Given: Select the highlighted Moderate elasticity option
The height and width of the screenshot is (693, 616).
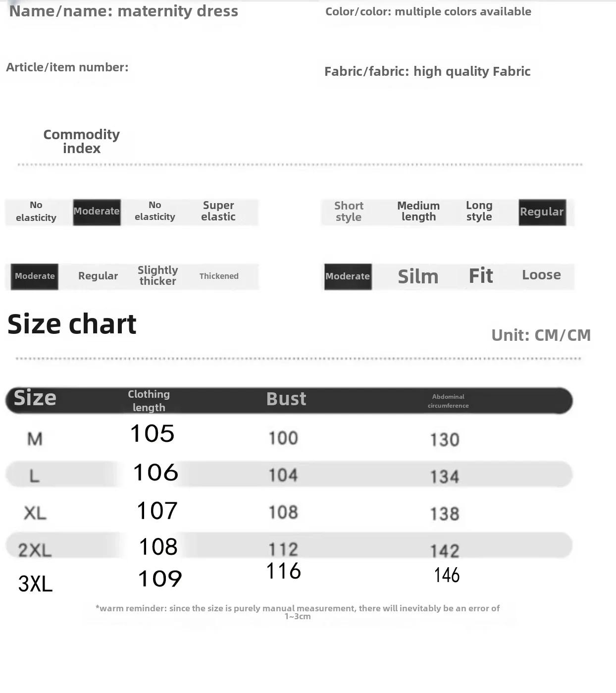Looking at the screenshot, I should point(97,212).
